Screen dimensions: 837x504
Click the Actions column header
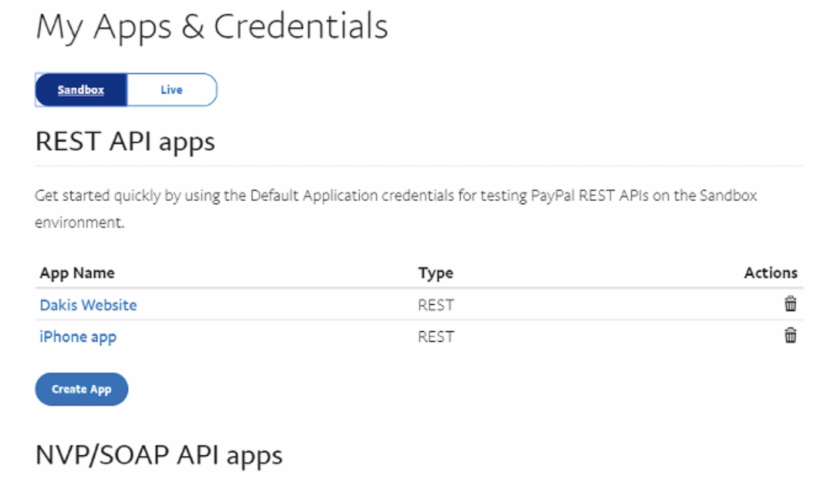click(x=770, y=273)
